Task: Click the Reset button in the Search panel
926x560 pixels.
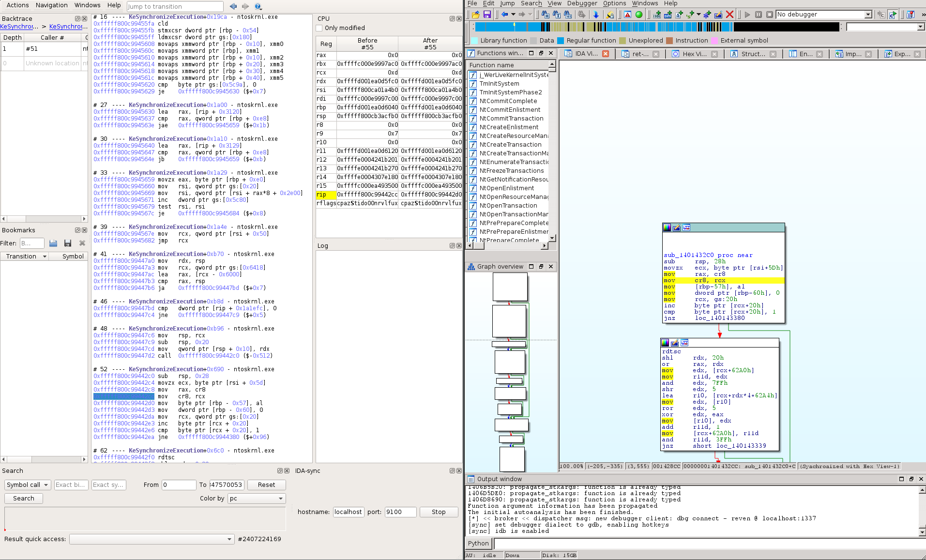Action: (x=266, y=484)
